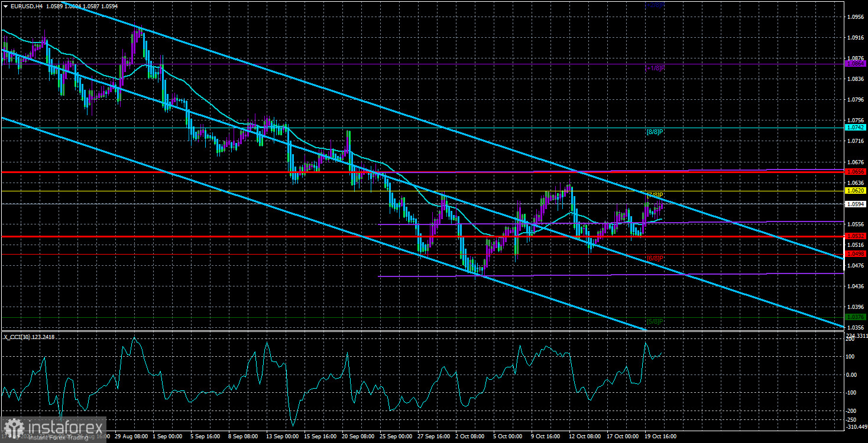Click the 1.0476 value on price axis

pyautogui.click(x=856, y=265)
